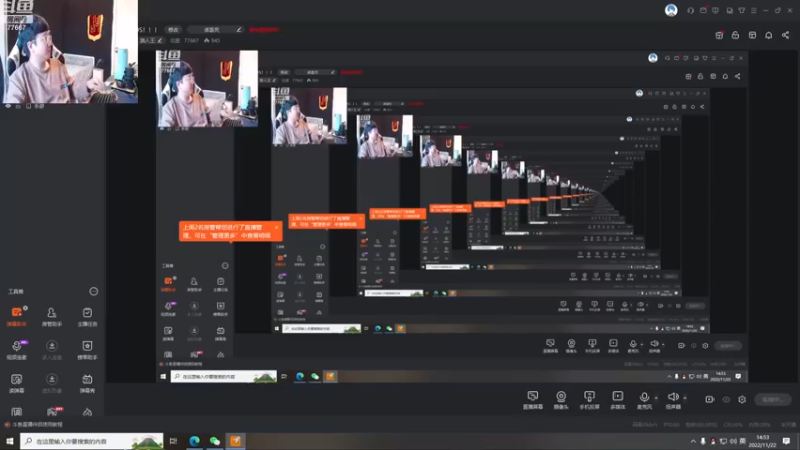Open the 虚拟形象 tool

pyautogui.click(x=52, y=383)
